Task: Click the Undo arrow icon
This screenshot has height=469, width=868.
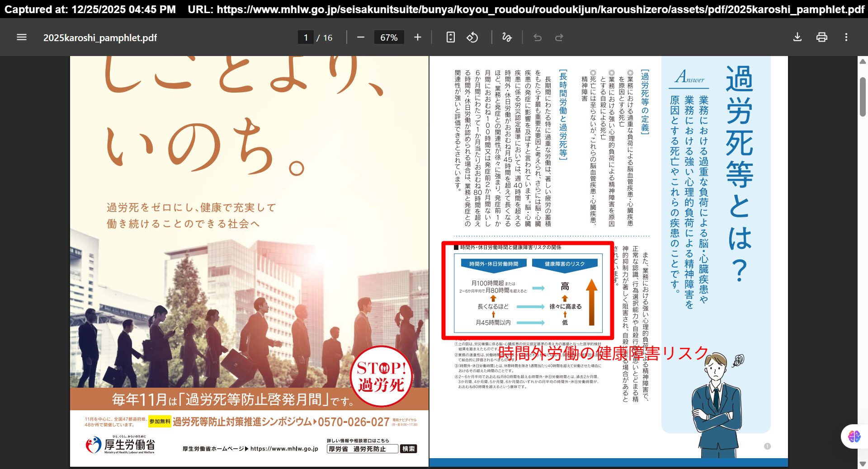Action: tap(538, 38)
